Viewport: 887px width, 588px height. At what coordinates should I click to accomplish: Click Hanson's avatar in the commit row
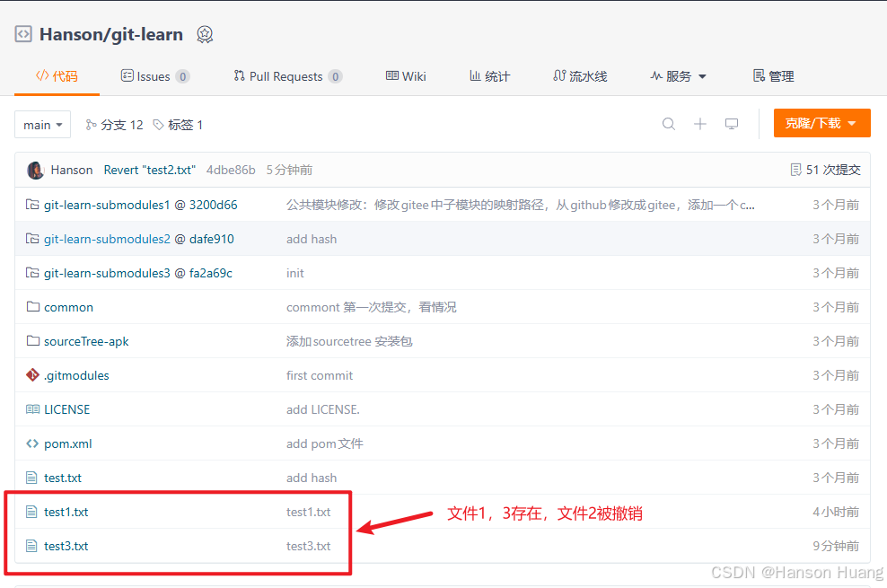click(35, 171)
